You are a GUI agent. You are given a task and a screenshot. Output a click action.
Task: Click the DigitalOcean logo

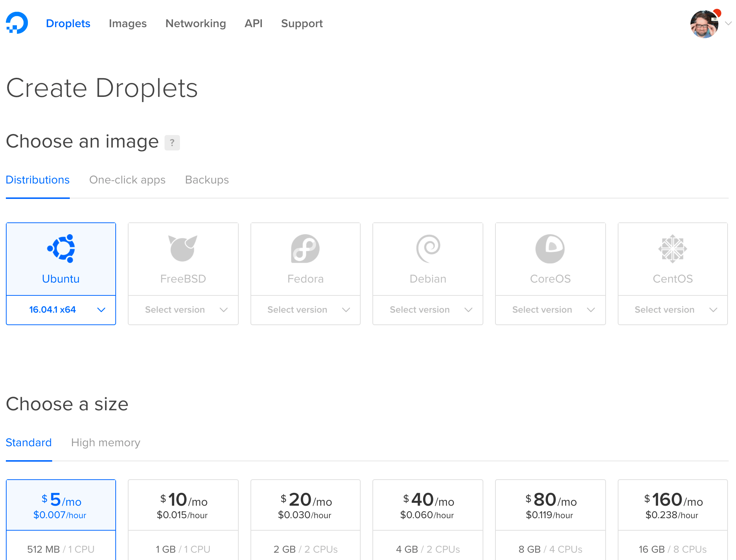17,23
